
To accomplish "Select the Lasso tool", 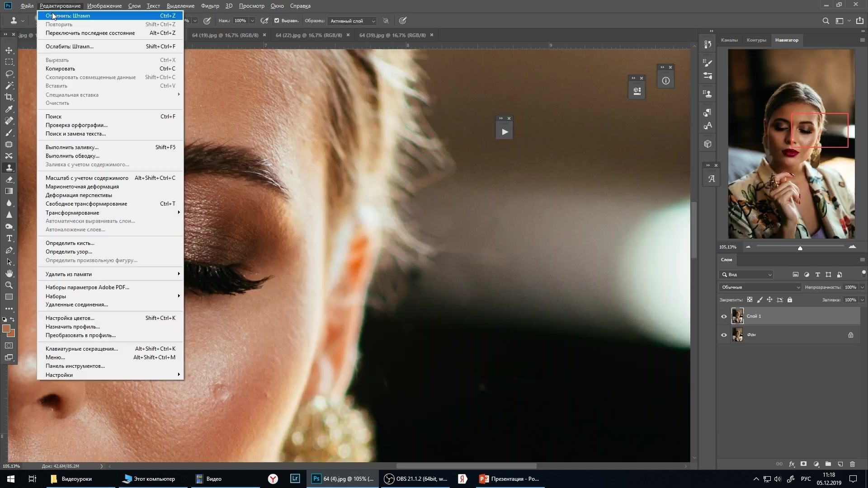I will [9, 74].
